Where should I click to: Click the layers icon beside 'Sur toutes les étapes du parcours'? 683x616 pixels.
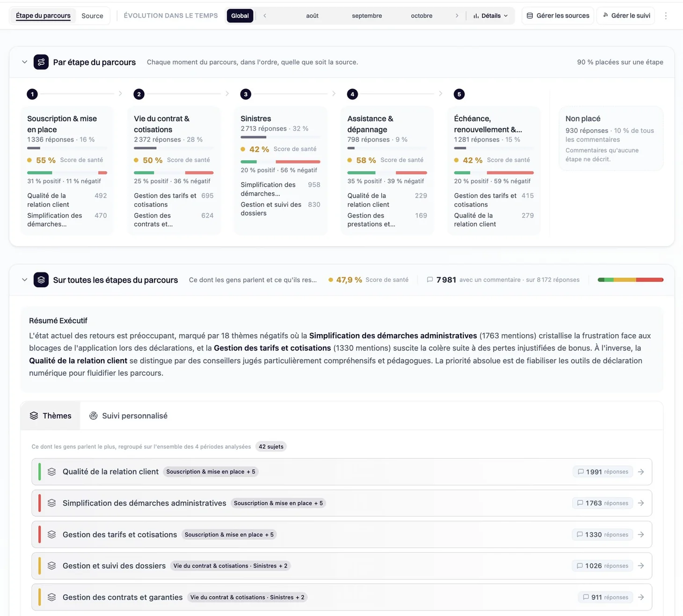pyautogui.click(x=41, y=280)
